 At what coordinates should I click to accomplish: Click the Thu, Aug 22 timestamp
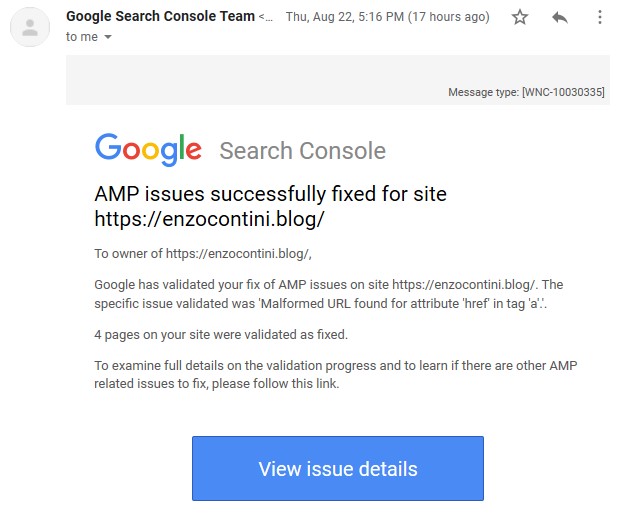tap(387, 17)
